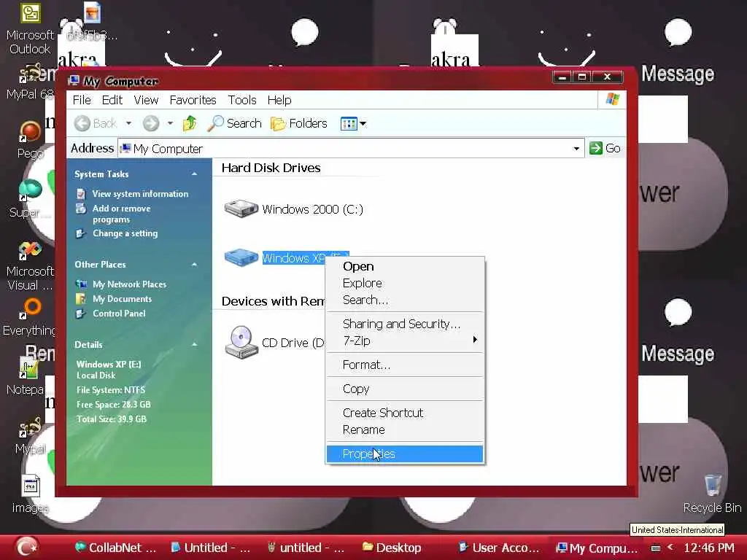This screenshot has width=747, height=560.
Task: Switch to My Computer taskbar button
Action: [x=597, y=548]
